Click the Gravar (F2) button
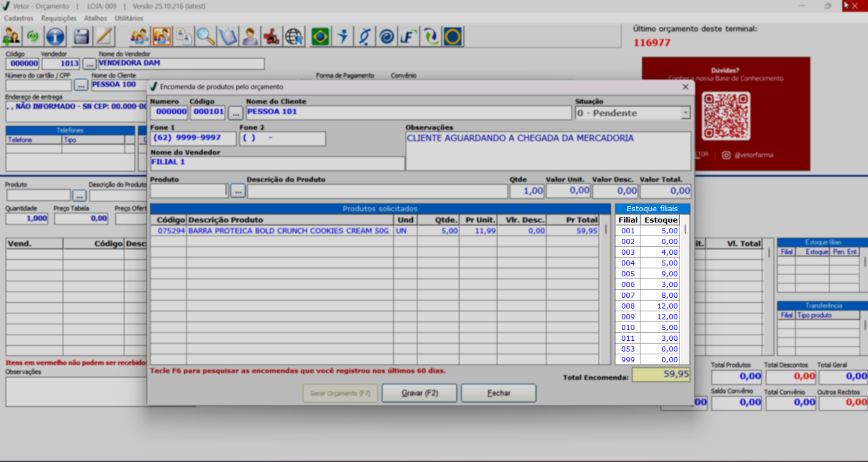Viewport: 868px width, 462px height. (419, 393)
